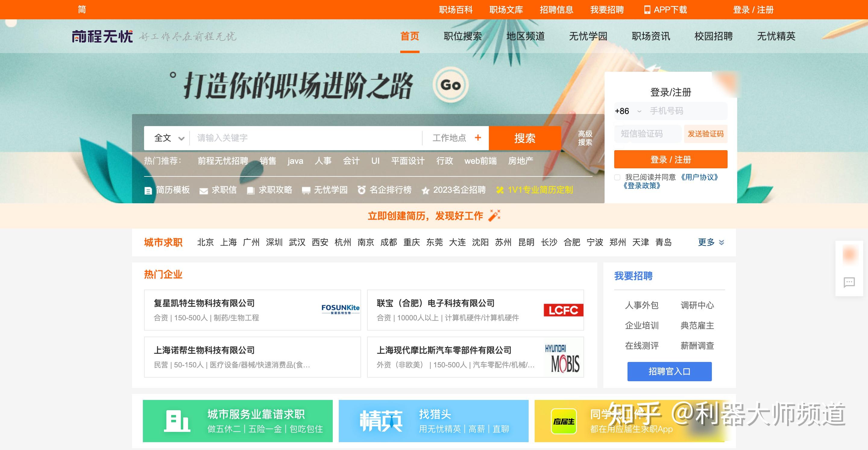Viewport: 868px width, 450px height.
Task: Click the magic wand icon after 发现好工作
Action: pos(494,215)
